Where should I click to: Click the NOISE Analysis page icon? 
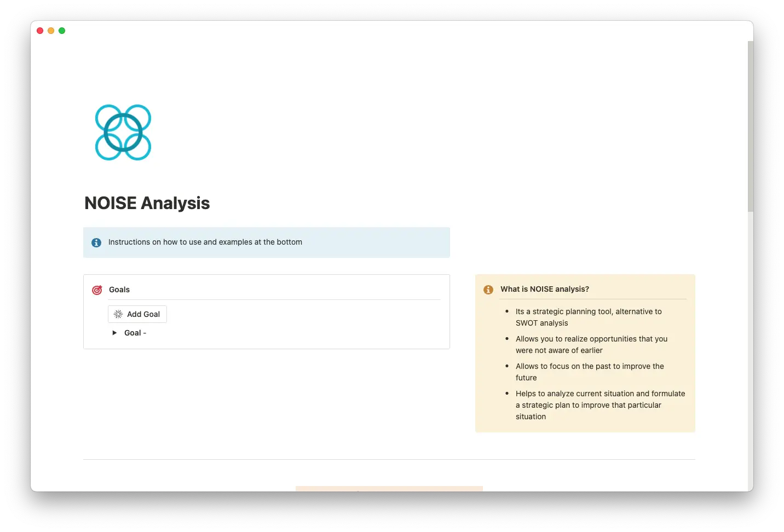click(x=123, y=132)
